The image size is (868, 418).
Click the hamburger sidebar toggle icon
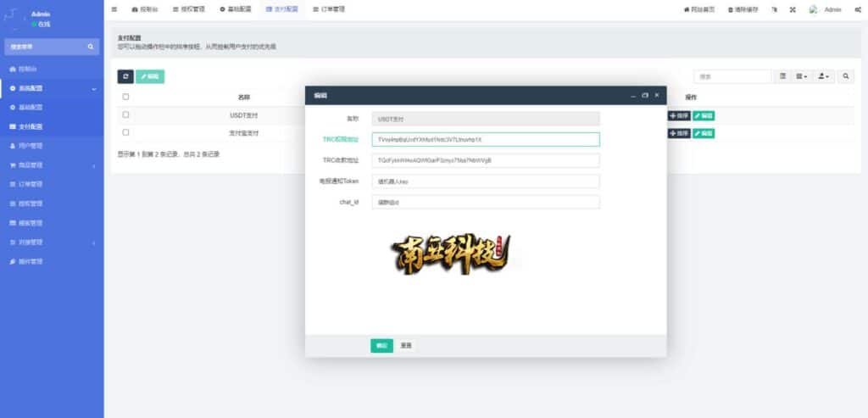[114, 9]
